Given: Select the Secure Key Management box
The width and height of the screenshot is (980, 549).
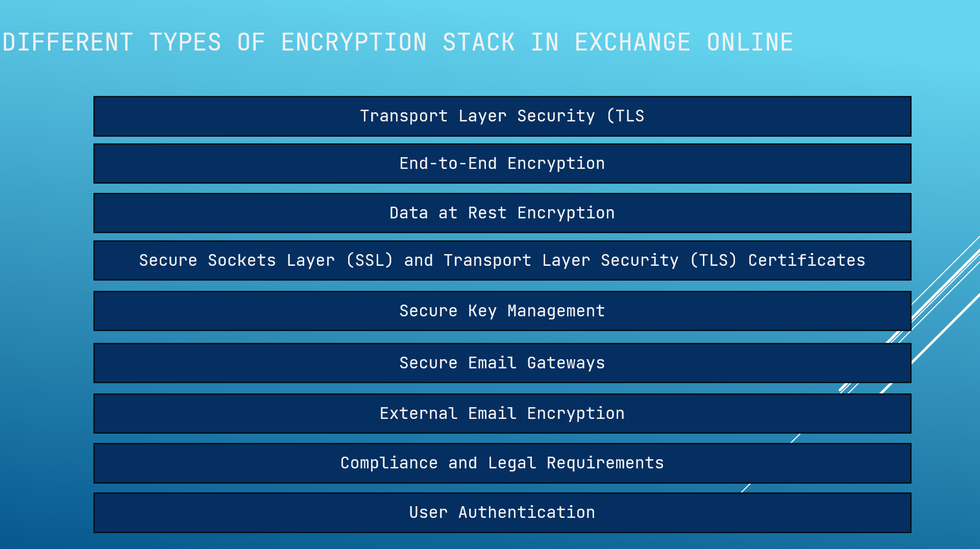Looking at the screenshot, I should 502,311.
